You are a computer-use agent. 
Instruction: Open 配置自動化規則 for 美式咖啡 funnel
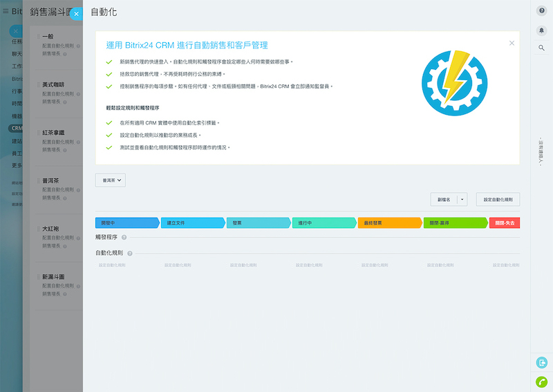(58, 94)
